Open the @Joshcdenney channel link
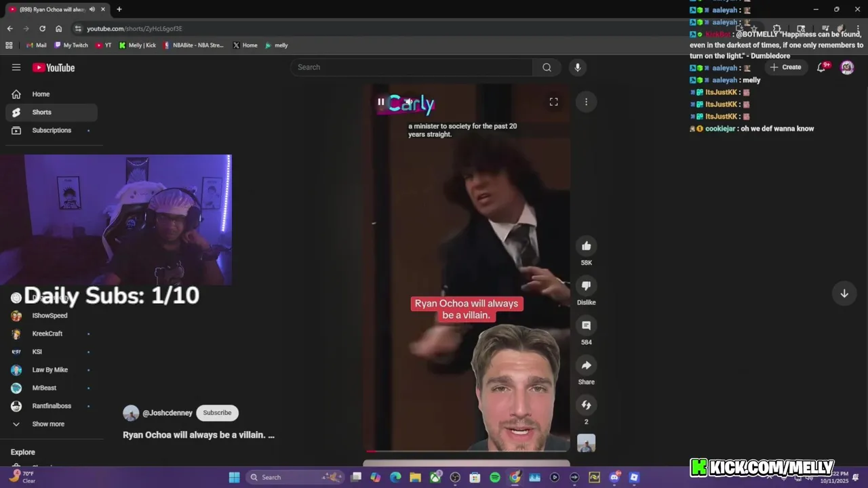 click(x=167, y=413)
